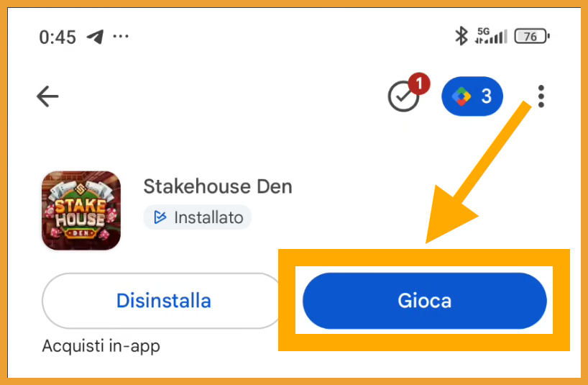
Task: Tap the Acquisti in-app label
Action: click(x=101, y=346)
